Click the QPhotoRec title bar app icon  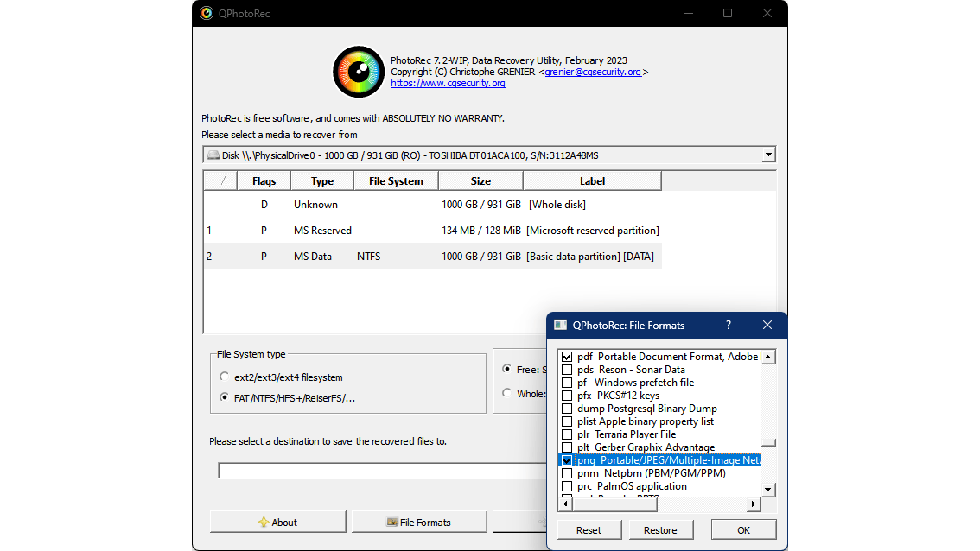[207, 13]
